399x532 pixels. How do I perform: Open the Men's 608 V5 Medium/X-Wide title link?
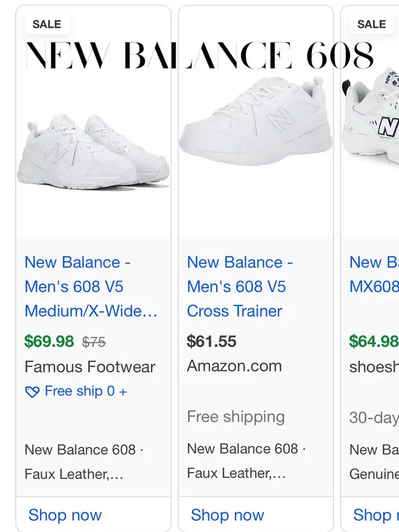pyautogui.click(x=91, y=287)
